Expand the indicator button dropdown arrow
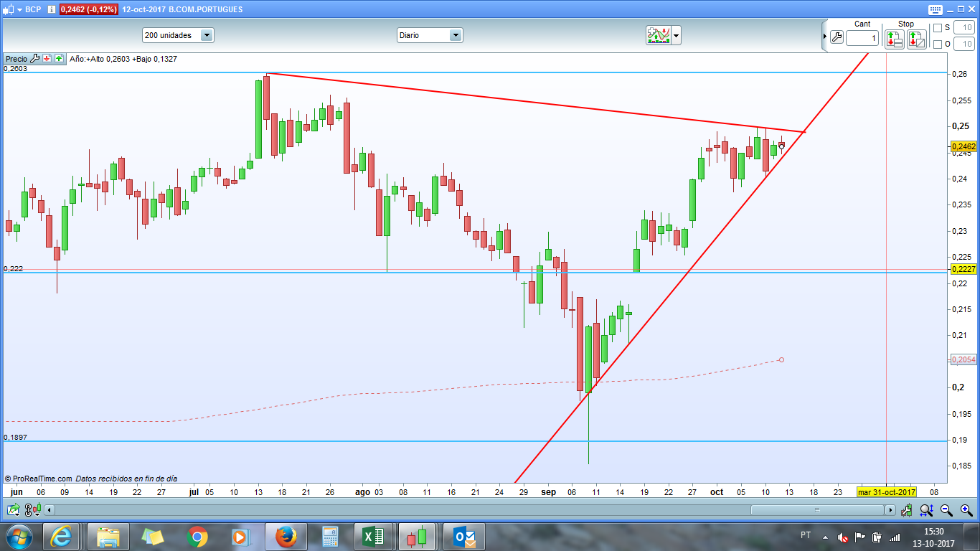980x551 pixels. click(x=676, y=35)
